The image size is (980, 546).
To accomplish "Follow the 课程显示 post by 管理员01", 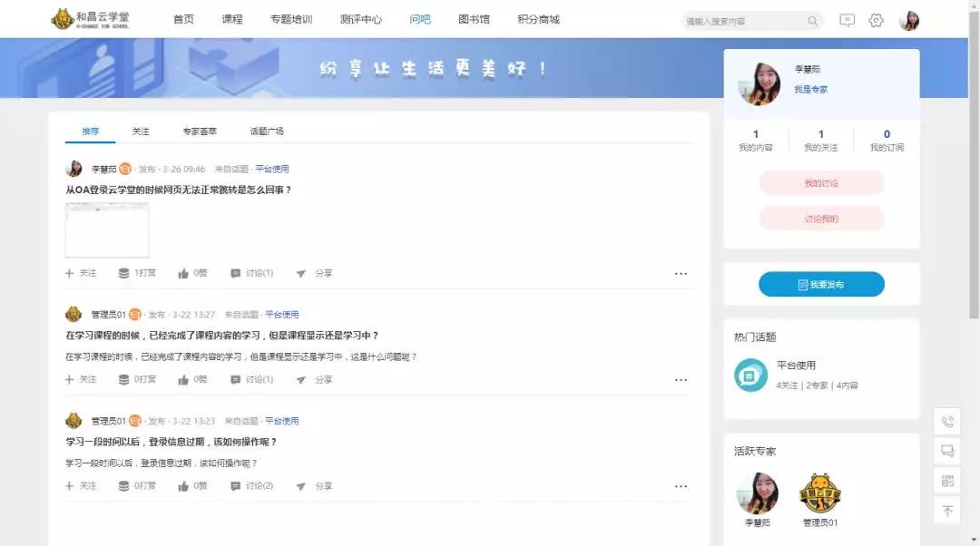I will pos(81,379).
